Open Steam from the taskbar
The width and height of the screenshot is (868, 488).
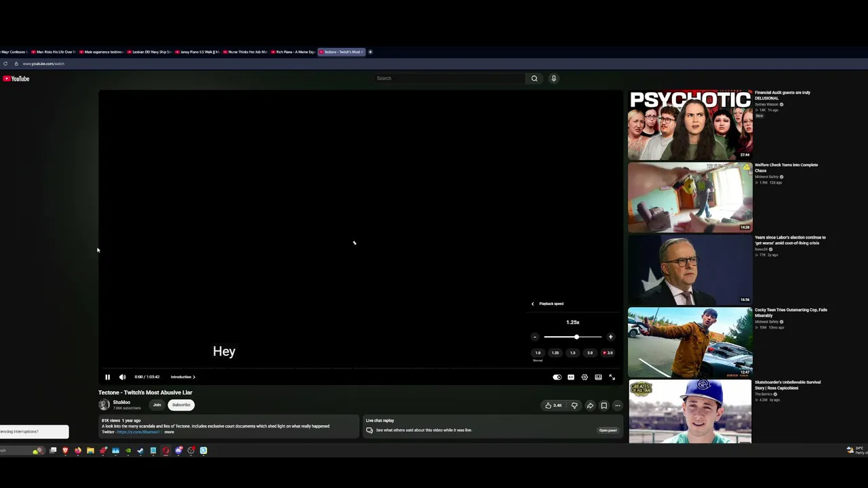tap(140, 450)
